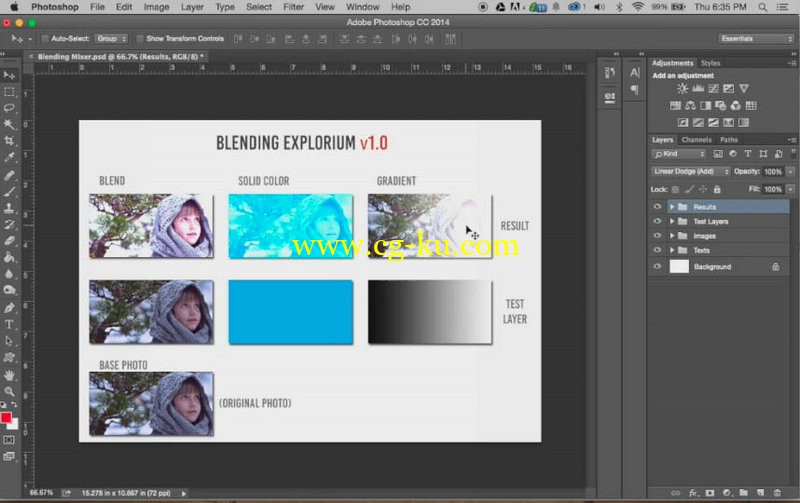Open the Filter menu
The height and width of the screenshot is (503, 800).
[293, 7]
